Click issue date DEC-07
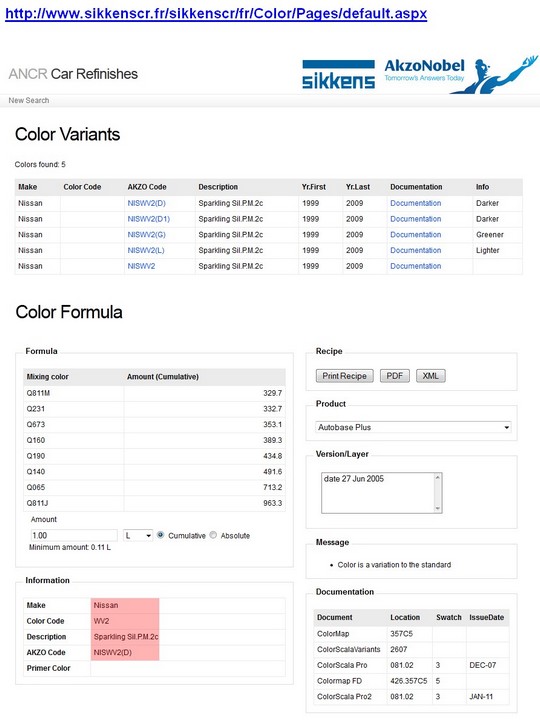This screenshot has width=540, height=726. click(483, 665)
